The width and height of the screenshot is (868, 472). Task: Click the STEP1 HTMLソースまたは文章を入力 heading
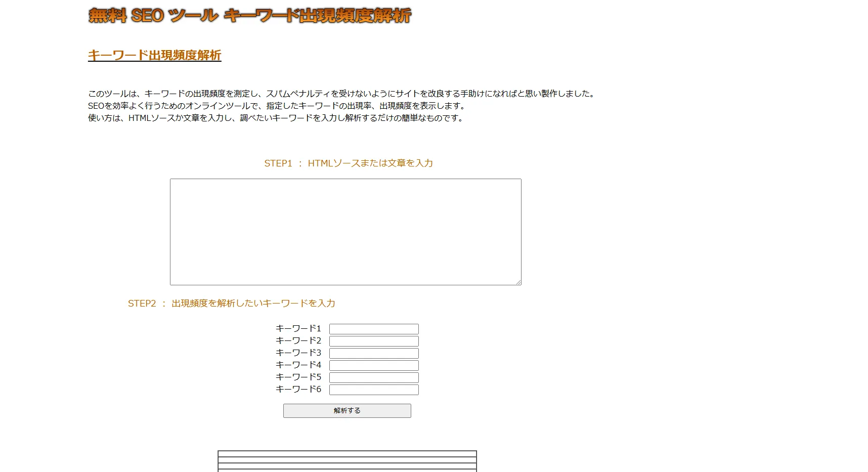coord(349,163)
